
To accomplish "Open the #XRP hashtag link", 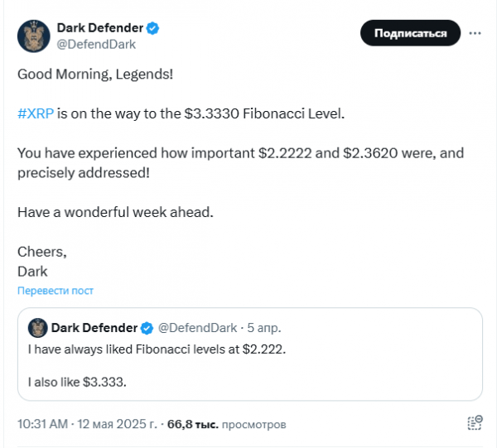I will tap(36, 113).
